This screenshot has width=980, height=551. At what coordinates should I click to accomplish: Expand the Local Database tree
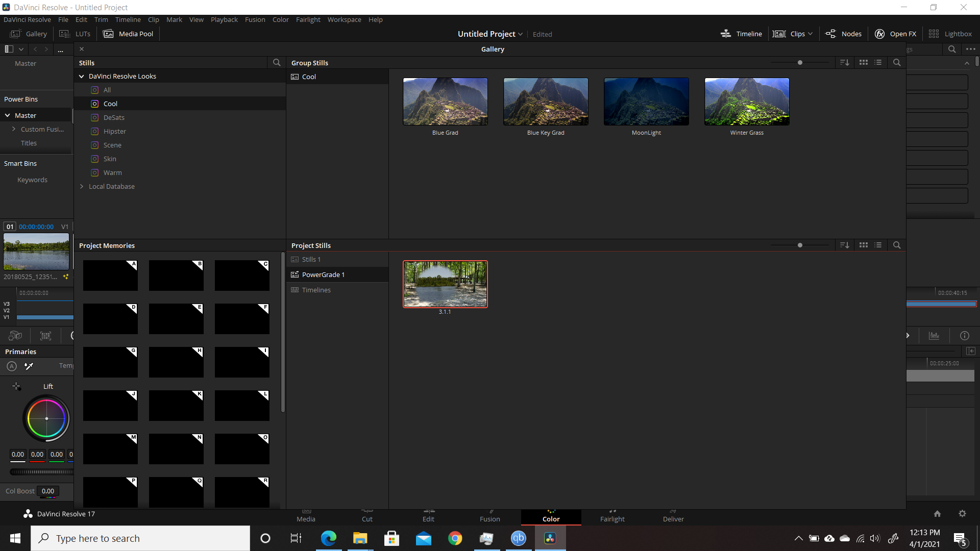tap(82, 186)
